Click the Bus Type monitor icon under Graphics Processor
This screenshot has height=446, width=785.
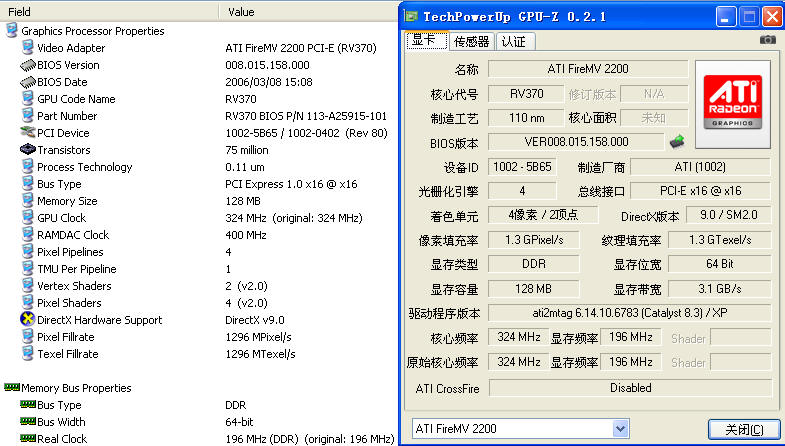(x=28, y=184)
